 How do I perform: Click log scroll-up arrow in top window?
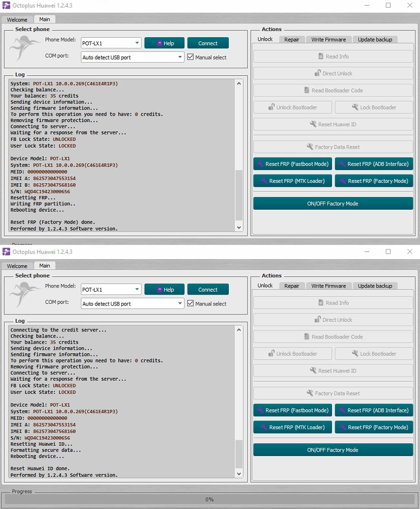[x=239, y=83]
